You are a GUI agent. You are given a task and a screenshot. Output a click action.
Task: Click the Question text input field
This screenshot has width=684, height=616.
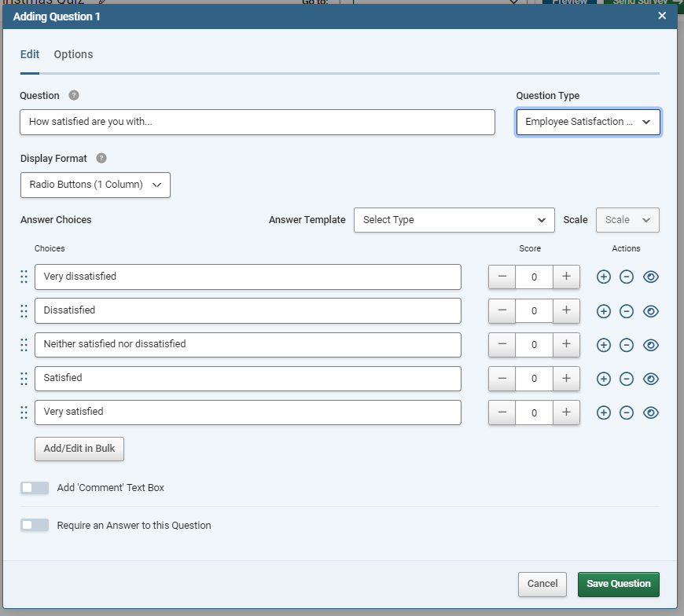[257, 122]
